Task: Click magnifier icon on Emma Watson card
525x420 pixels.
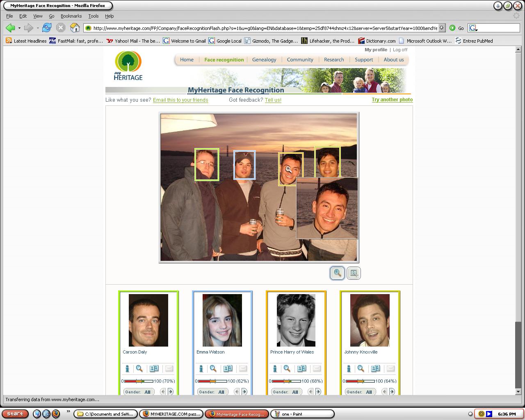Action: click(x=213, y=368)
